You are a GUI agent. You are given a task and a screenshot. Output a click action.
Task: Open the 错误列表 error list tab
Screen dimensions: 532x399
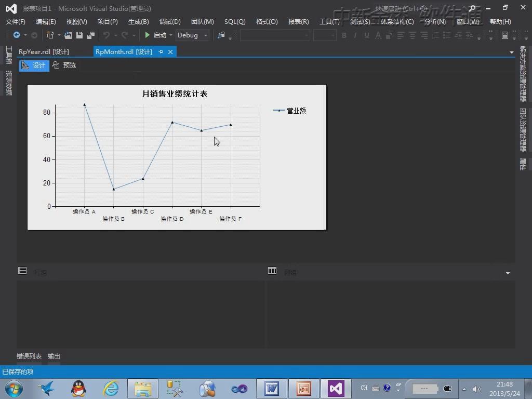tap(29, 356)
